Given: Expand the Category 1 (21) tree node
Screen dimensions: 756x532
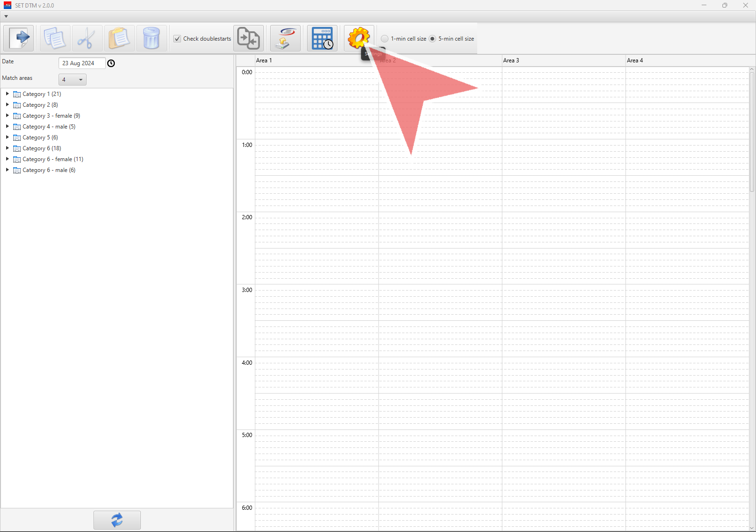Looking at the screenshot, I should click(8, 94).
